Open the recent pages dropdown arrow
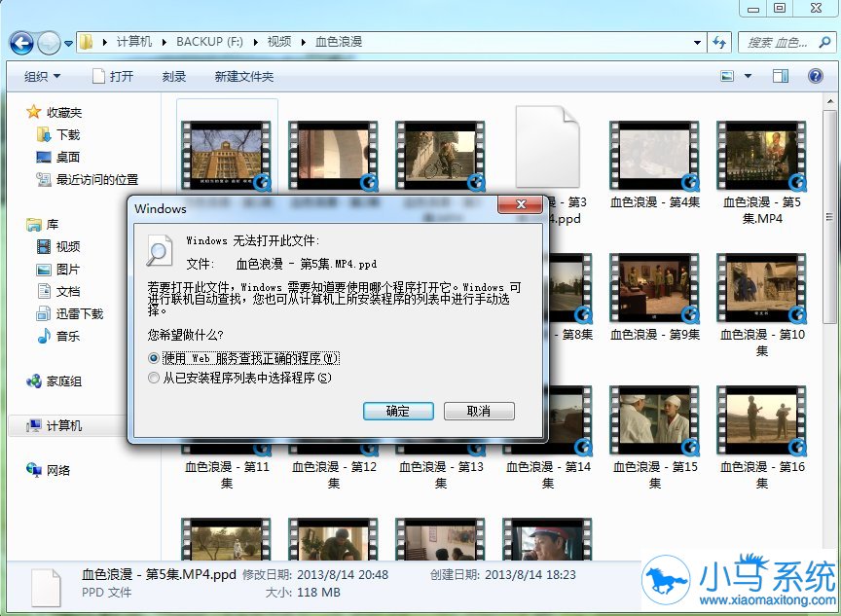 tap(68, 43)
